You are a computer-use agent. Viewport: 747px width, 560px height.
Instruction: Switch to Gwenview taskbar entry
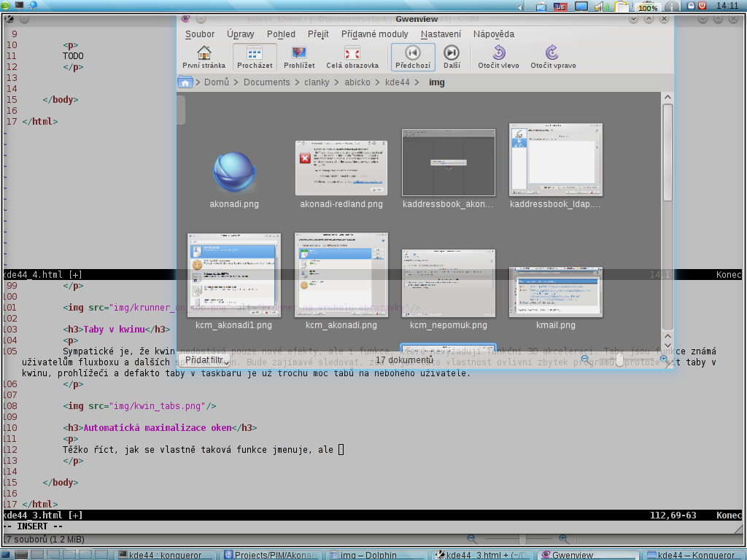point(588,555)
